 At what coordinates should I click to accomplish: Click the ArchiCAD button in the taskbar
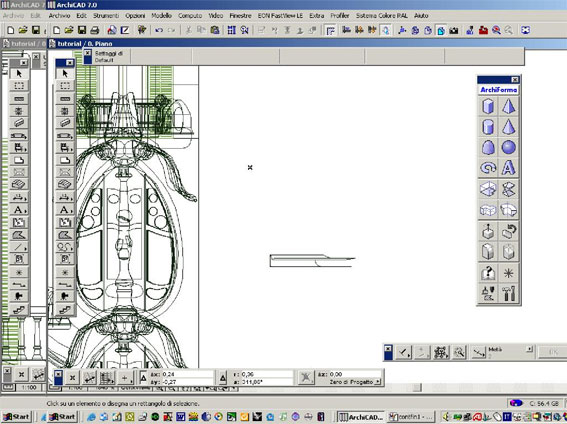(361, 417)
